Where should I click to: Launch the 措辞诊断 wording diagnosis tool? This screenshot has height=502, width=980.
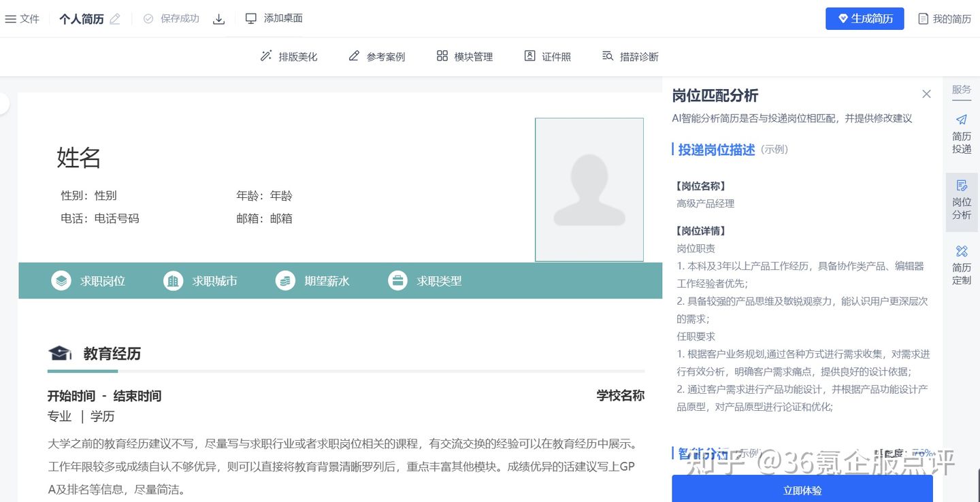tap(629, 56)
